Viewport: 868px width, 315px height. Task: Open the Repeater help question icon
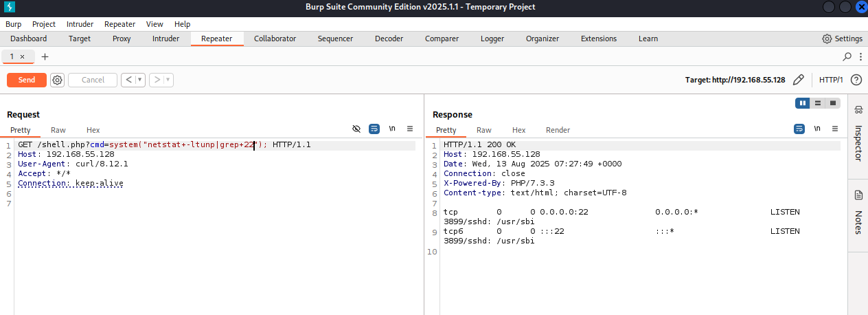click(x=856, y=80)
